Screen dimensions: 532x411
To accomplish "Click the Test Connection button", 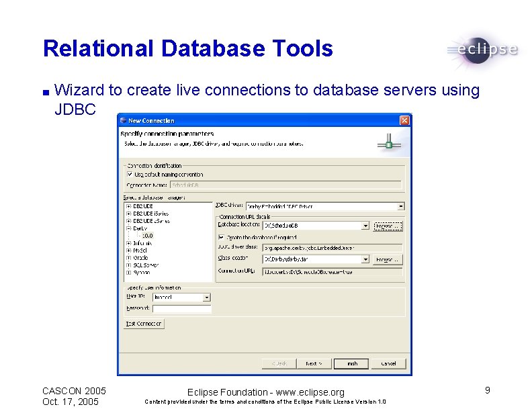I will [x=144, y=324].
